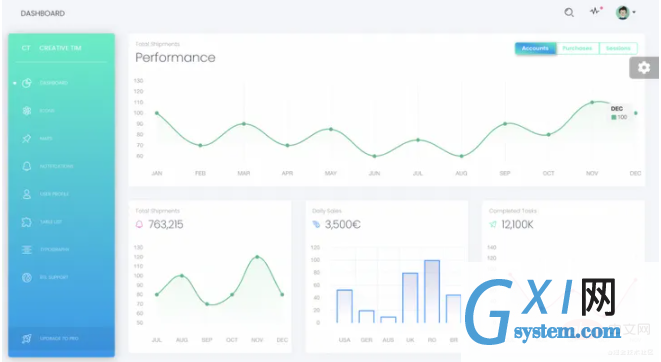Click the Table List puzzle icon
The width and height of the screenshot is (661, 362).
point(27,222)
